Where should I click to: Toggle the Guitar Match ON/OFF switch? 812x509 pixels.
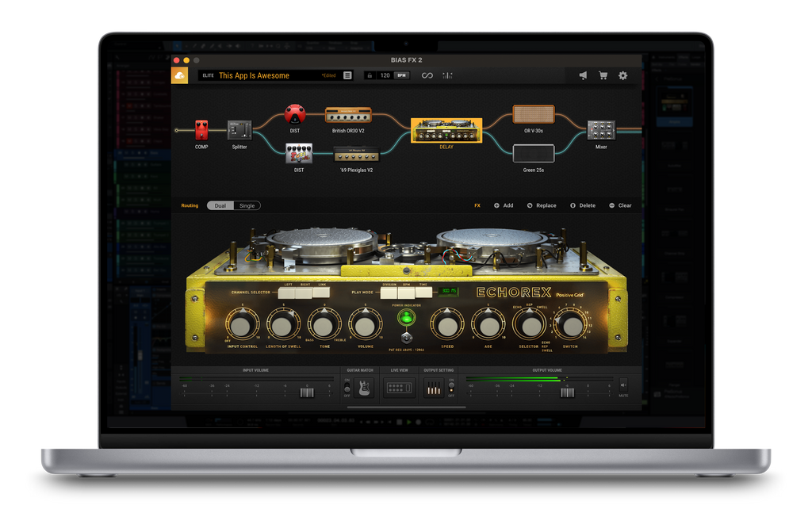pyautogui.click(x=347, y=388)
